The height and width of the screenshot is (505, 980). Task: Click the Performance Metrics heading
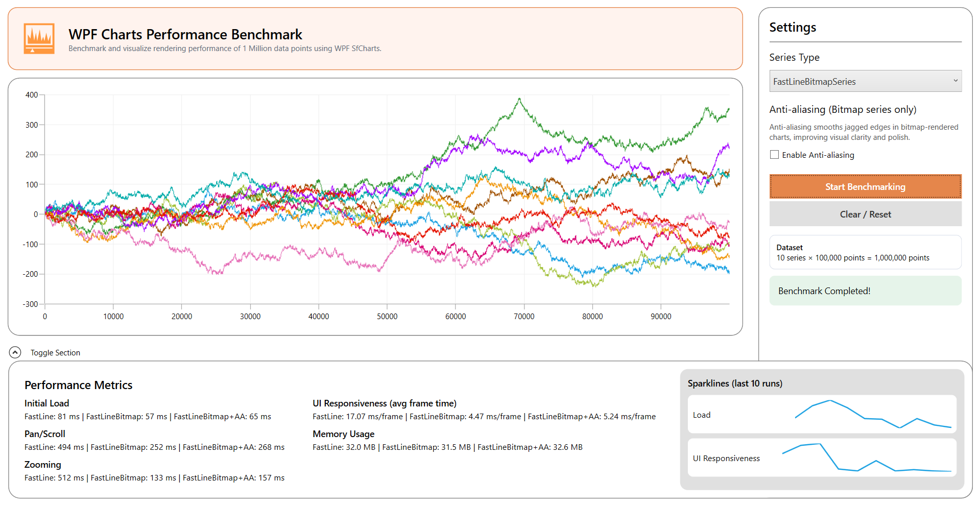78,384
